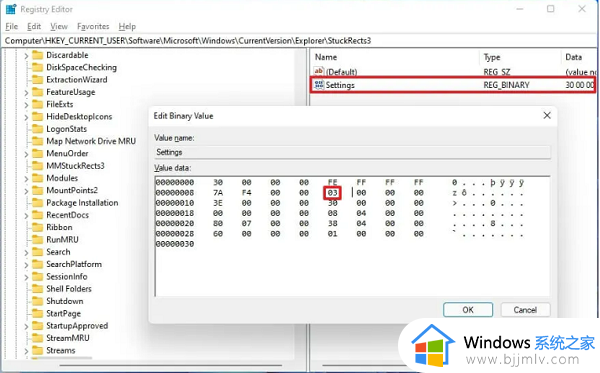Select the FeatureUsage folder icon
Image resolution: width=600 pixels, height=373 pixels.
pyautogui.click(x=38, y=92)
